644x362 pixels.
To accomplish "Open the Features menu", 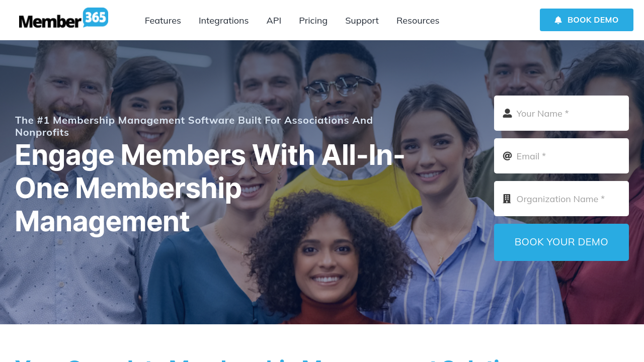I will (x=163, y=21).
